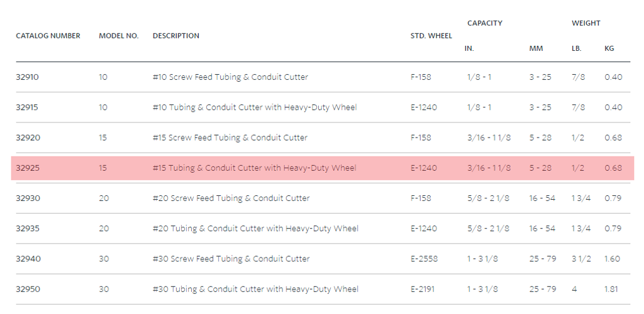Select catalog number 32950
This screenshot has width=644, height=314.
click(x=28, y=289)
